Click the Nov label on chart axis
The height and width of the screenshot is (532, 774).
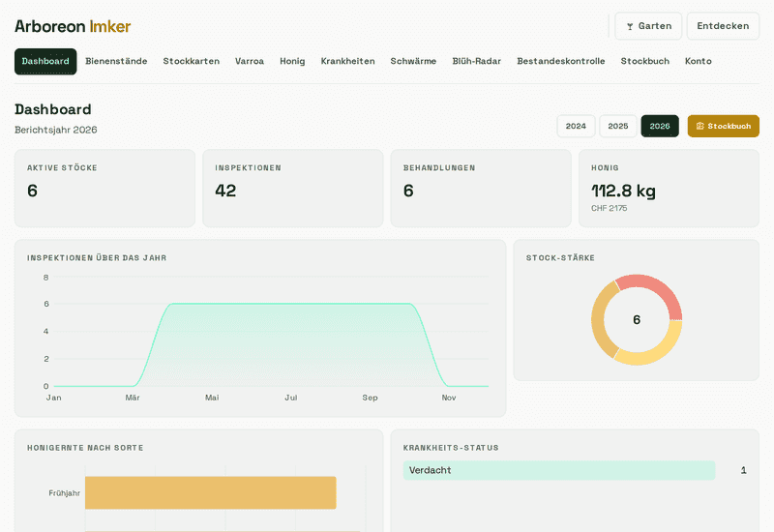point(449,398)
